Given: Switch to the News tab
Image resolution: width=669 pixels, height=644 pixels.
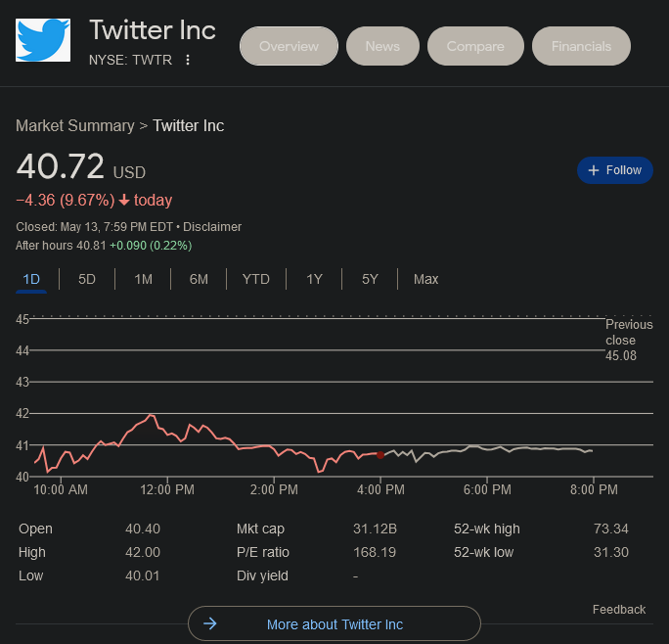Looking at the screenshot, I should (382, 46).
